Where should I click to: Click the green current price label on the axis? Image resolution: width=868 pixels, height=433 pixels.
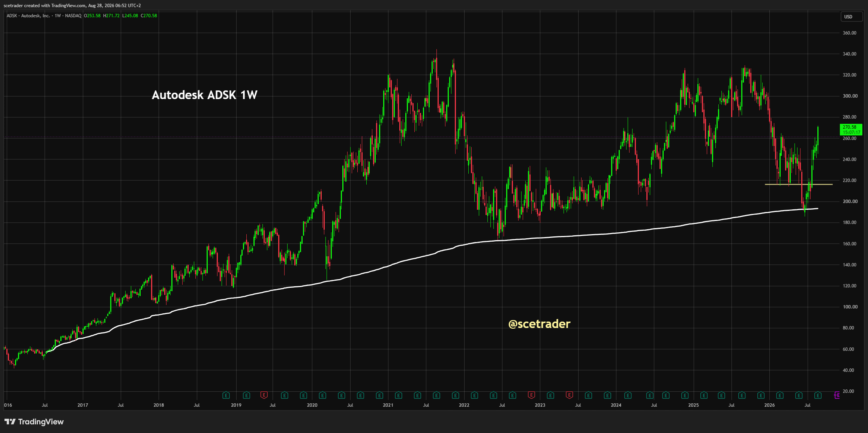click(851, 130)
